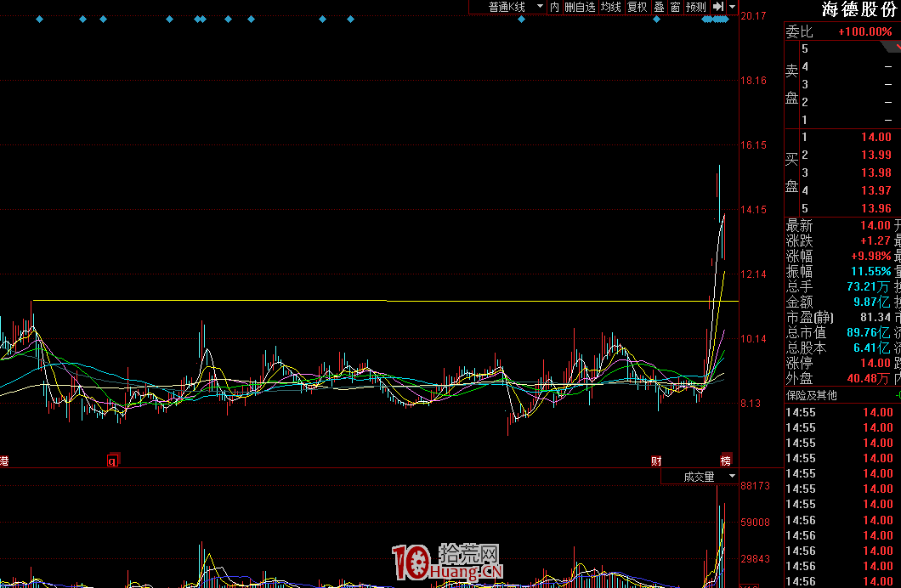This screenshot has height=588, width=901.
Task: Click the 财 financial report marker
Action: coord(656,461)
